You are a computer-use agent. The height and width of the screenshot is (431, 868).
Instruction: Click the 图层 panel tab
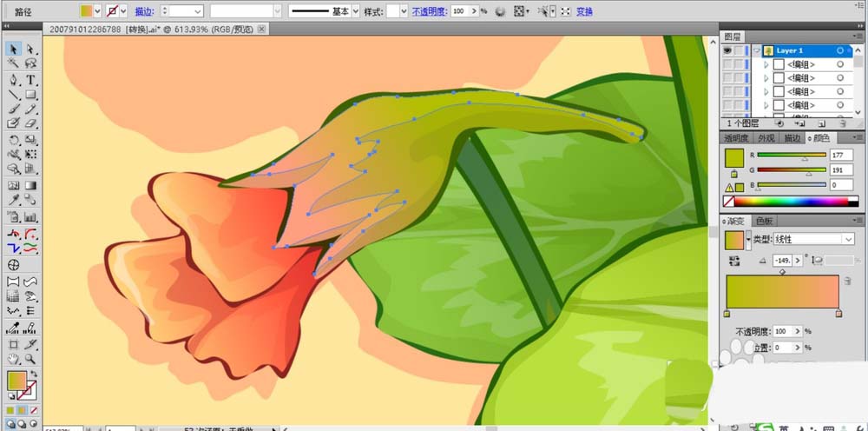(x=733, y=36)
